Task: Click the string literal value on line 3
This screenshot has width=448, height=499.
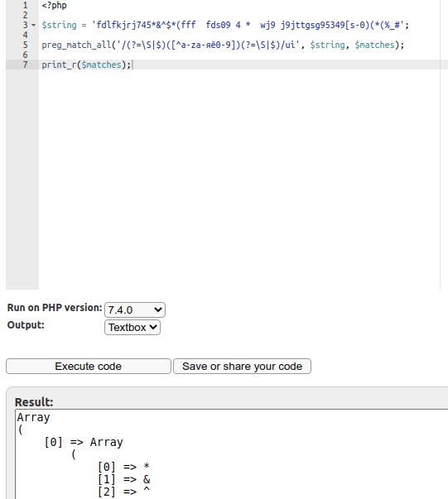Action: click(x=248, y=25)
